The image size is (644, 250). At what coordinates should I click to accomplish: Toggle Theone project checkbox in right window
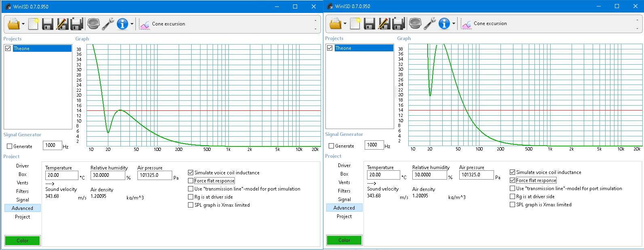point(329,48)
